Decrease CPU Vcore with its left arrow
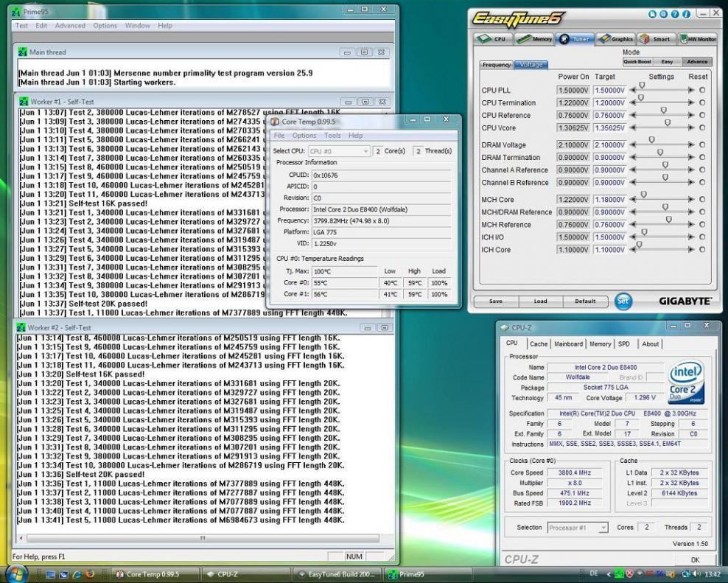This screenshot has height=583, width=728. 632,128
